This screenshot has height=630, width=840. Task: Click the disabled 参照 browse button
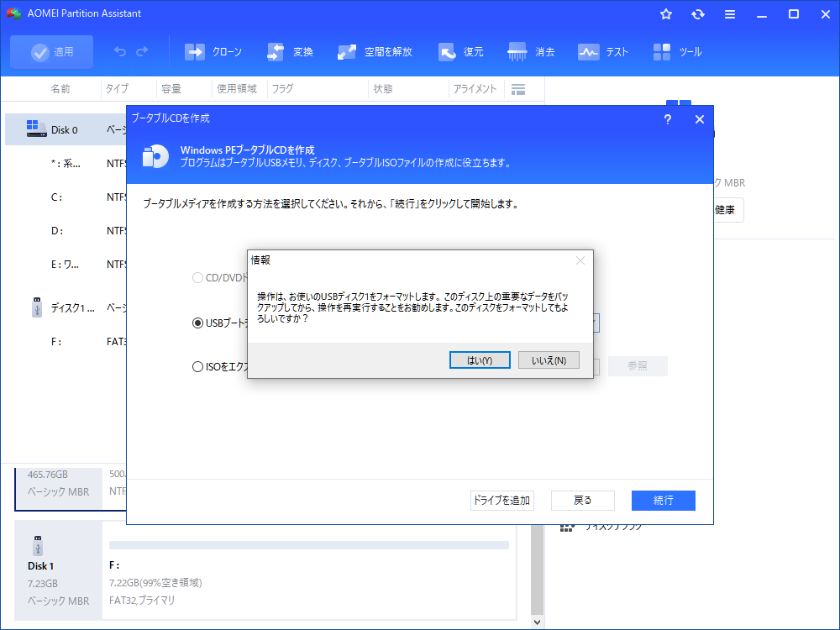pos(638,366)
